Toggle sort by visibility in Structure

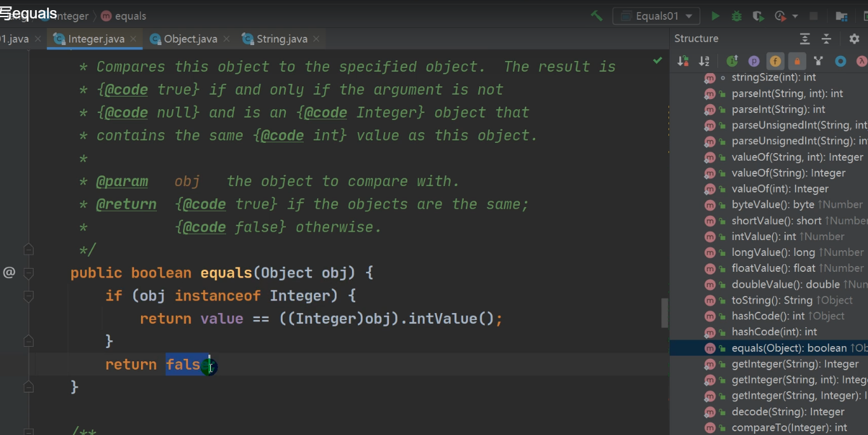[x=683, y=61]
